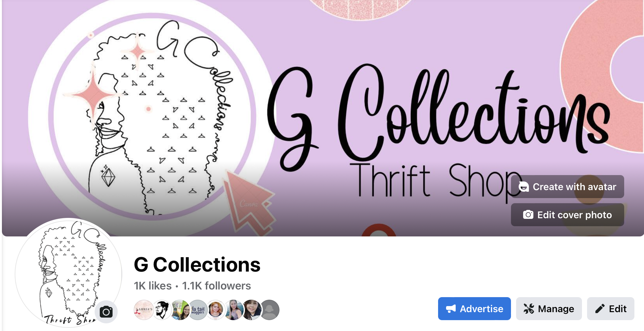The height and width of the screenshot is (331, 644).
Task: Click the Edit page button
Action: click(610, 309)
